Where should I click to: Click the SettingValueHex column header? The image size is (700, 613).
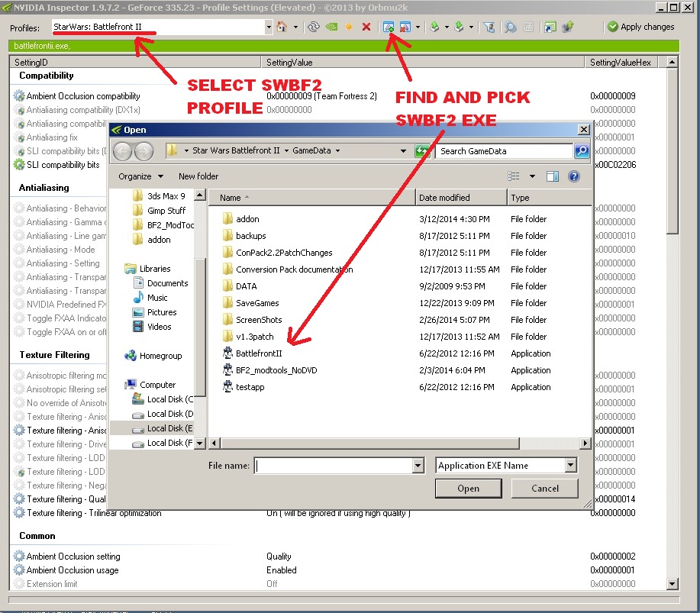pos(621,63)
